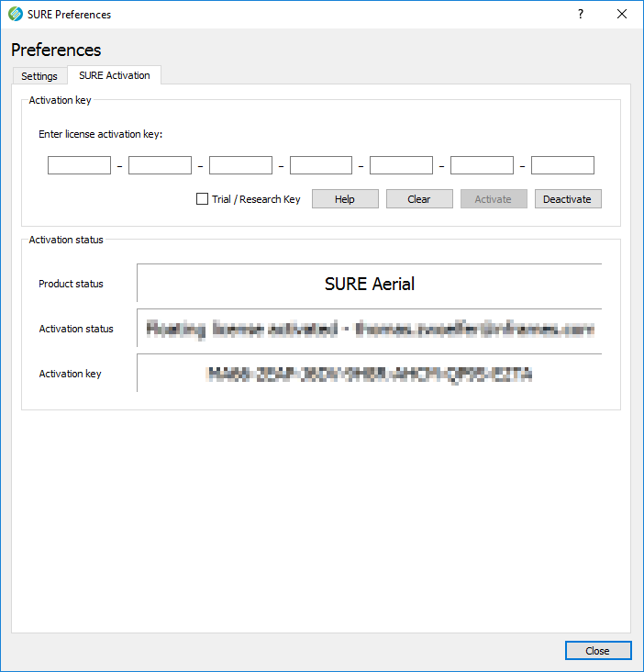Focus the first activation key field
The image size is (644, 672).
click(x=79, y=165)
